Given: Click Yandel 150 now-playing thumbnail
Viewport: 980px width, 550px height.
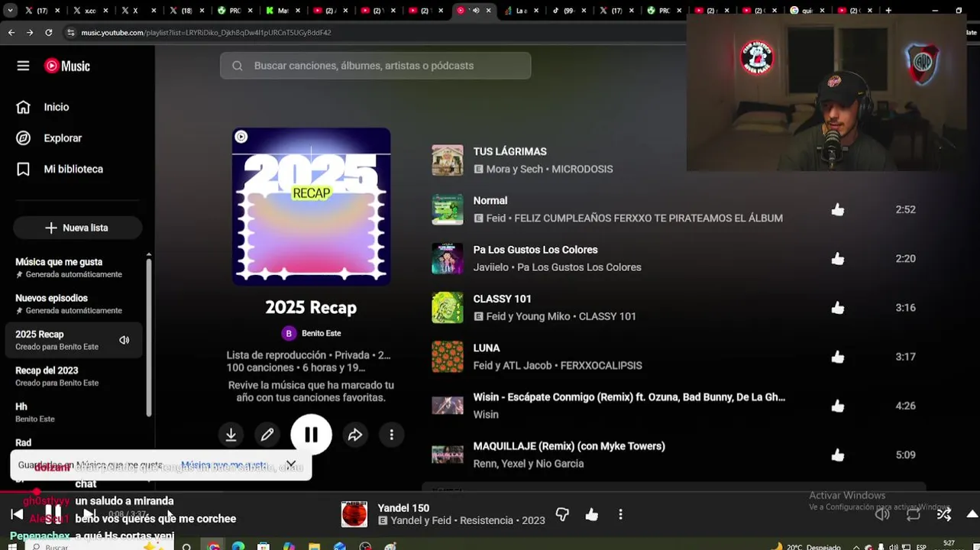Looking at the screenshot, I should (354, 514).
